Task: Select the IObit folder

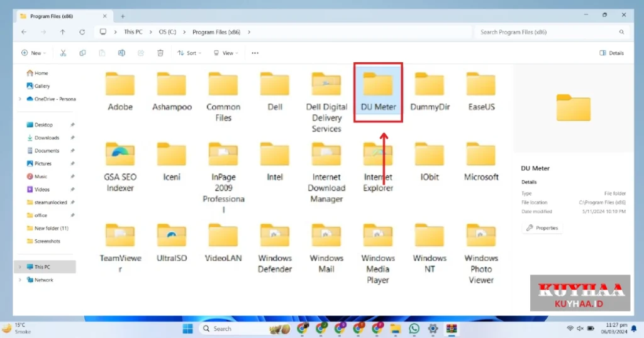Action: 430,161
